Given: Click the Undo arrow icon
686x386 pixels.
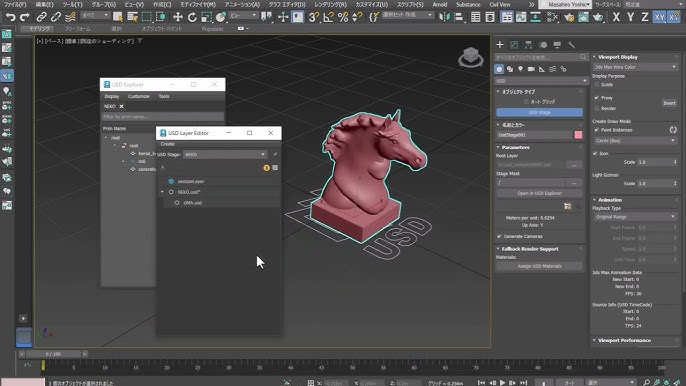Looking at the screenshot, I should pyautogui.click(x=10, y=17).
